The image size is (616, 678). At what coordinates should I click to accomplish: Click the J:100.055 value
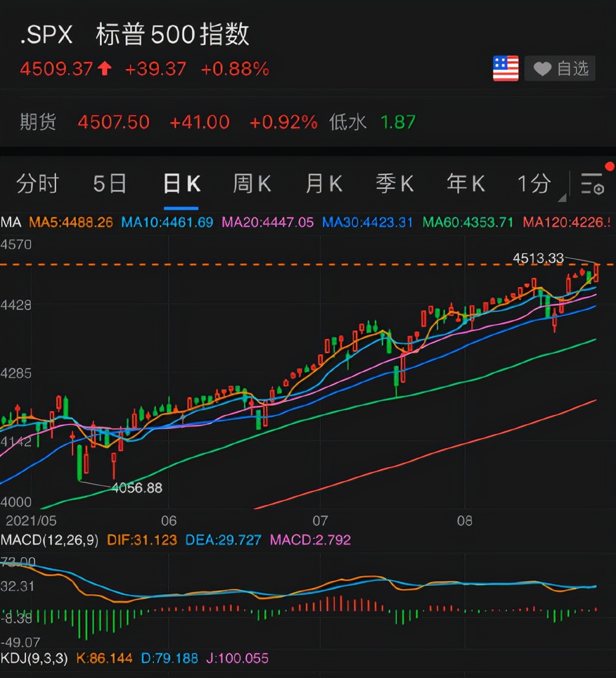pyautogui.click(x=237, y=658)
